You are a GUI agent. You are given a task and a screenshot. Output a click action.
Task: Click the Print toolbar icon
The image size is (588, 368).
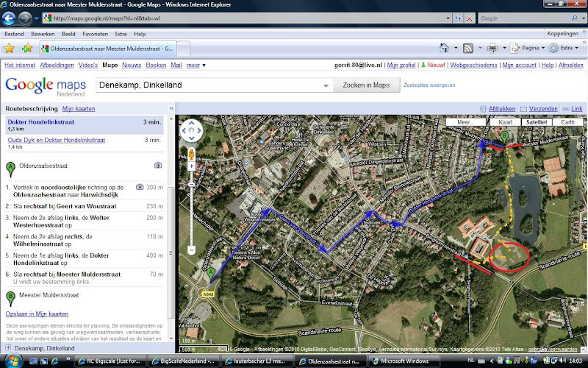pos(492,48)
